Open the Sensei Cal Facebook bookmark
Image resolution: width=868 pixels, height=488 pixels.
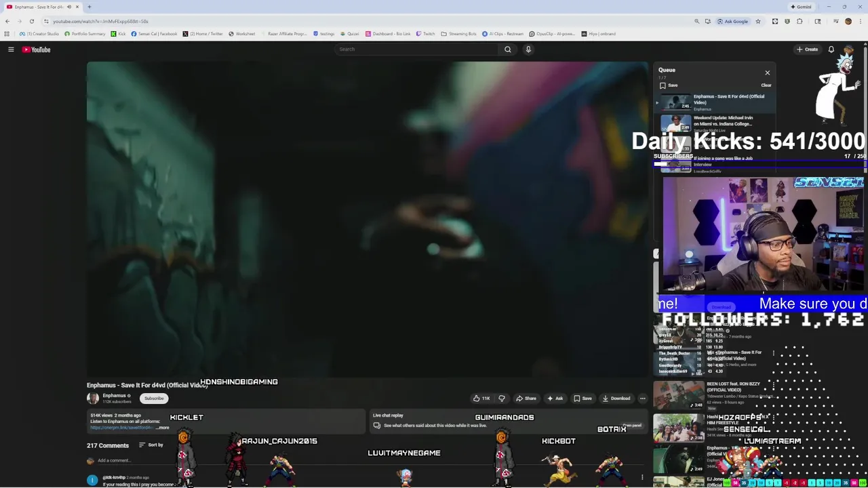click(155, 34)
